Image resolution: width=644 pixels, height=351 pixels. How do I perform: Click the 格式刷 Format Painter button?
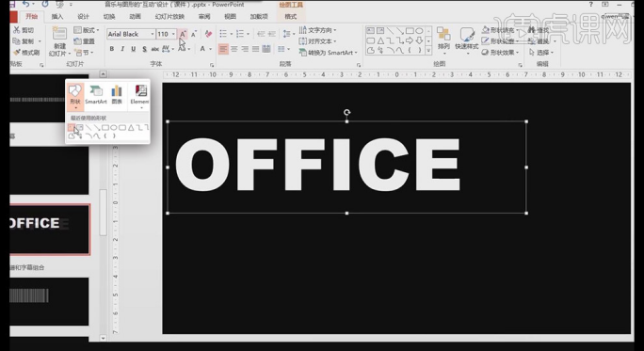coord(26,53)
